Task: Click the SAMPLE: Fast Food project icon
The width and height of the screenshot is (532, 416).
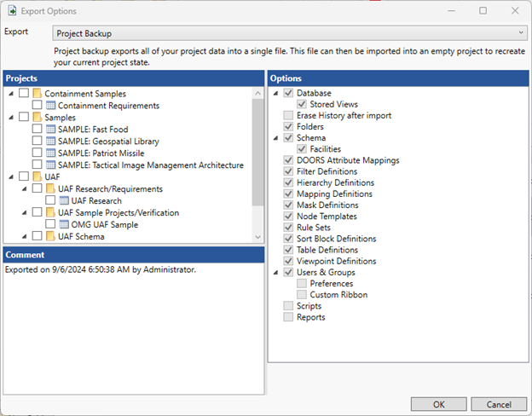Action: (50, 130)
